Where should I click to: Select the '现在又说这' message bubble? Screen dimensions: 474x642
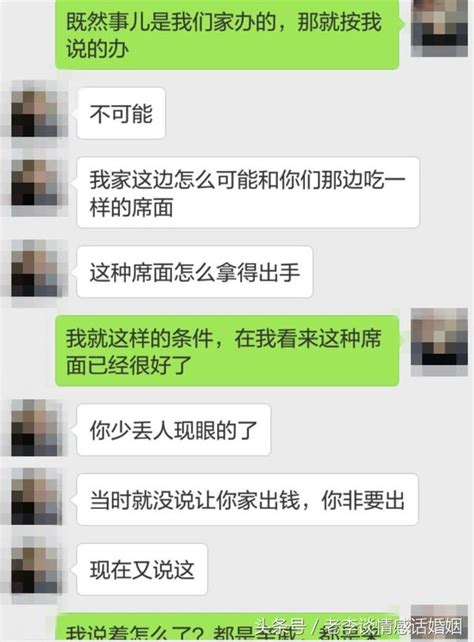142,570
